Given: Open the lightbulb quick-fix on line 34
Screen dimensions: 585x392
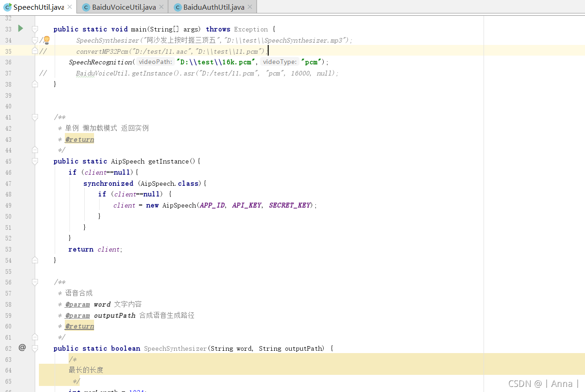Looking at the screenshot, I should [46, 40].
